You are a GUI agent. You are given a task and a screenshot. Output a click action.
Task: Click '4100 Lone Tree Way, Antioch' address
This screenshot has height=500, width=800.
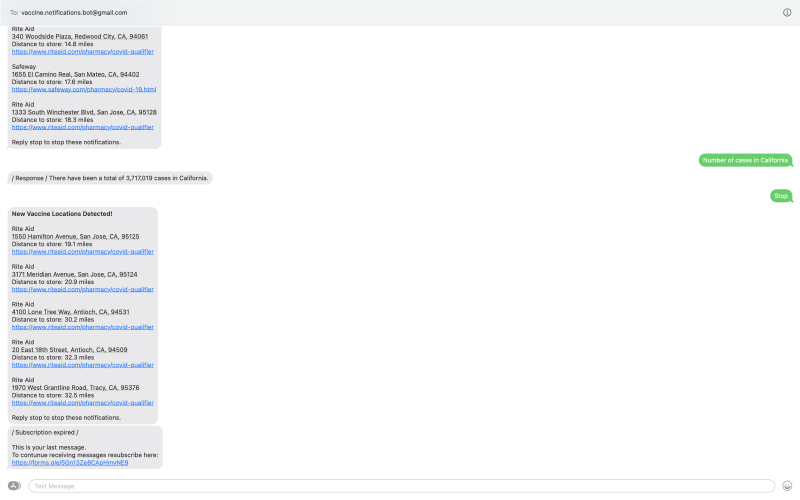click(x=70, y=312)
